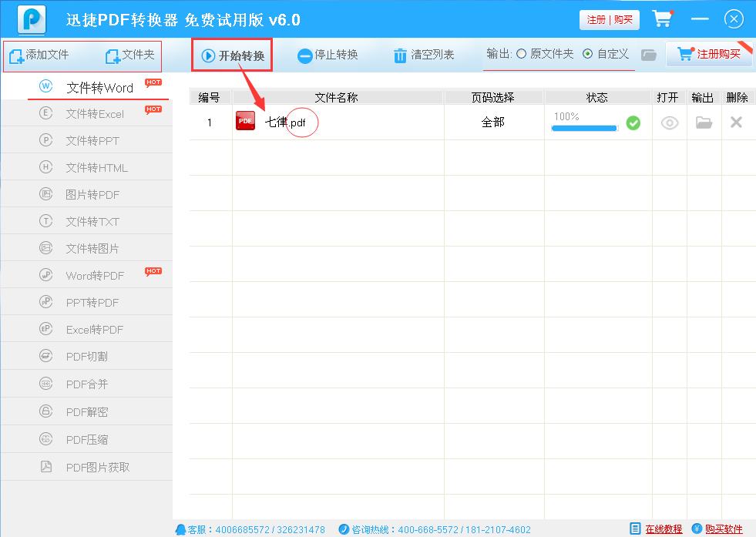Click the green completed checkmark icon
Image resolution: width=756 pixels, height=537 pixels.
pos(633,123)
